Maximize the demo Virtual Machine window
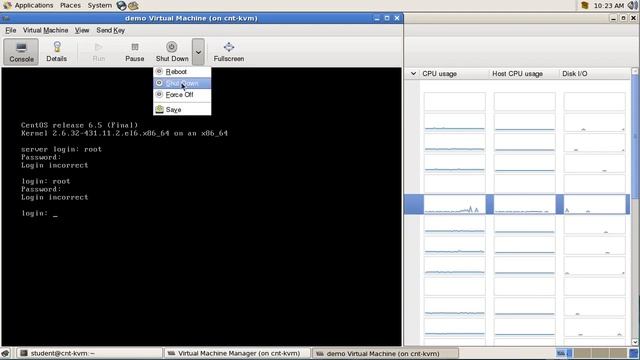Viewport: 640px width, 360px height. click(387, 18)
